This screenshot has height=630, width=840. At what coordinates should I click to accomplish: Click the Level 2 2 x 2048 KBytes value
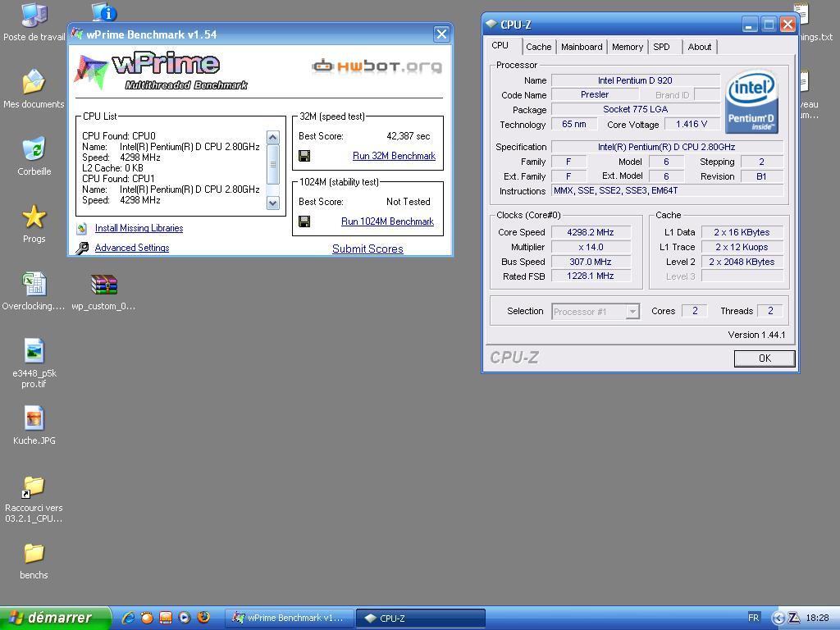point(742,262)
